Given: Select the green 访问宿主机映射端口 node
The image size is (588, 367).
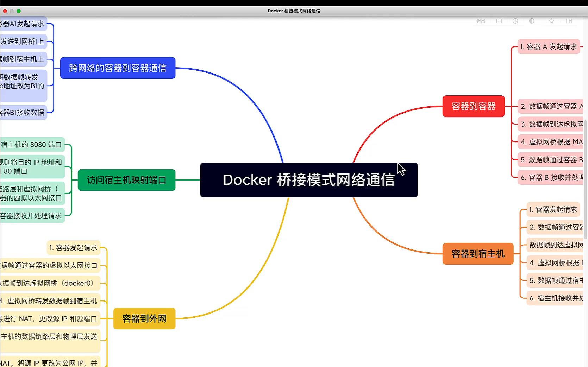Looking at the screenshot, I should [126, 179].
